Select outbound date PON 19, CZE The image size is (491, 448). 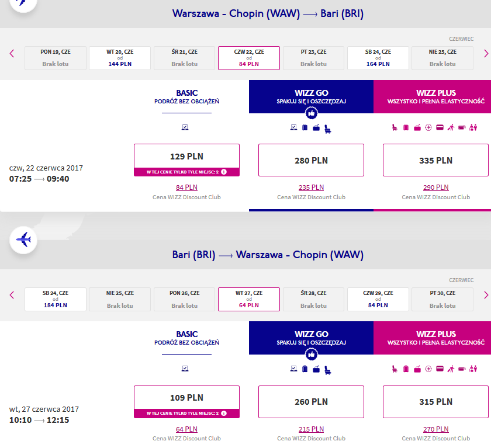[56, 58]
